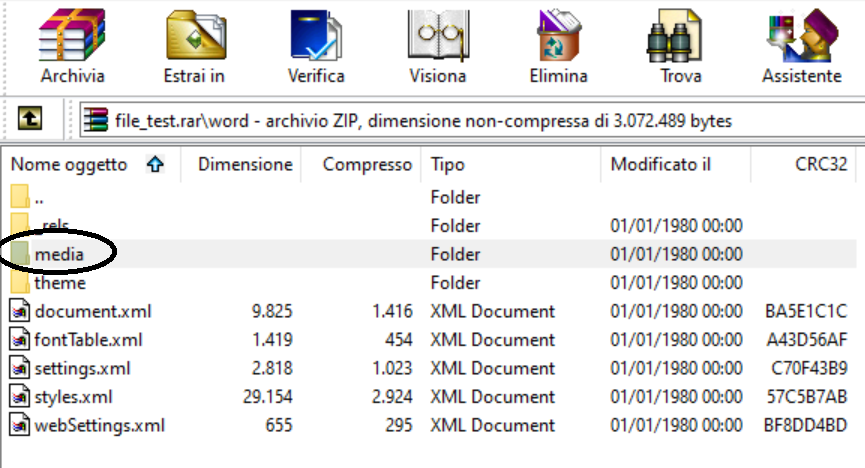865x468 pixels.
Task: Click the Modificato il column header
Action: click(x=676, y=164)
